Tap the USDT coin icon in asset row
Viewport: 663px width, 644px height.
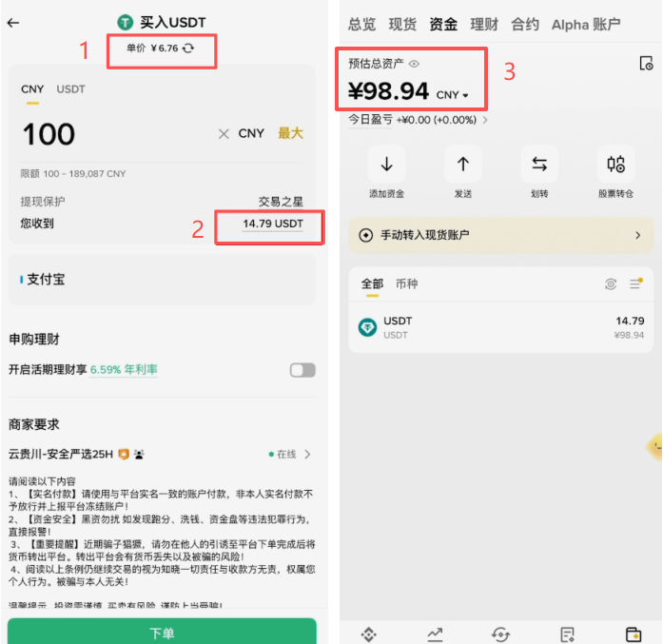tap(367, 327)
